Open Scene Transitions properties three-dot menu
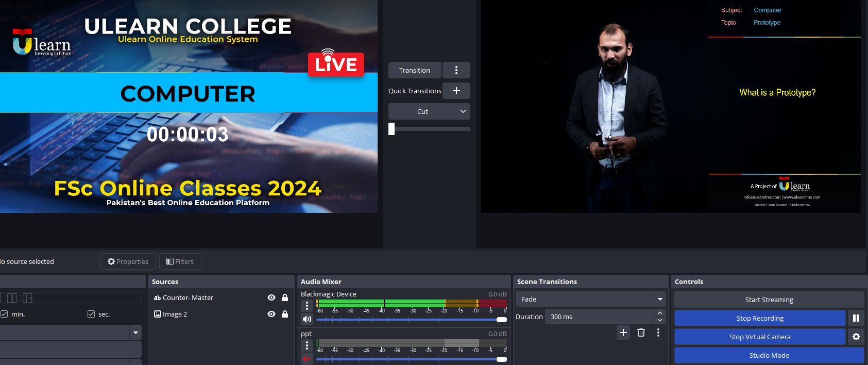868x365 pixels. coord(658,333)
